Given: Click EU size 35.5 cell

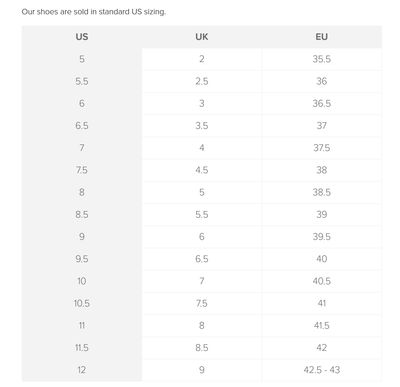Looking at the screenshot, I should tap(322, 59).
